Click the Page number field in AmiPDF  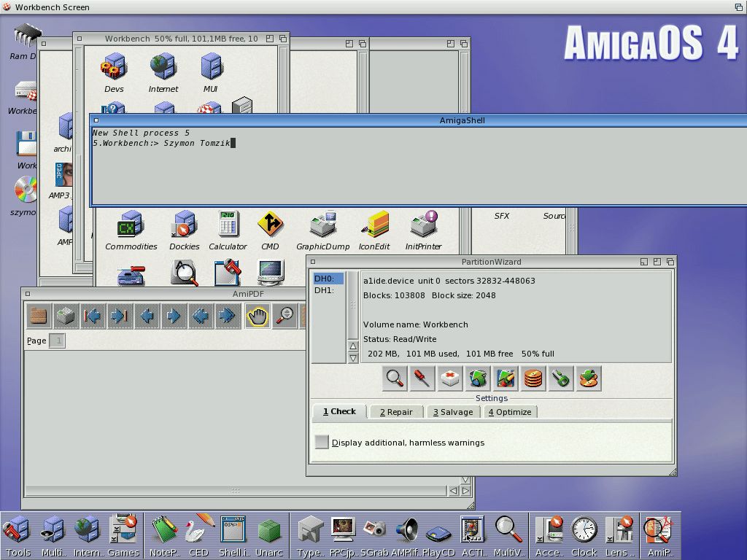57,341
